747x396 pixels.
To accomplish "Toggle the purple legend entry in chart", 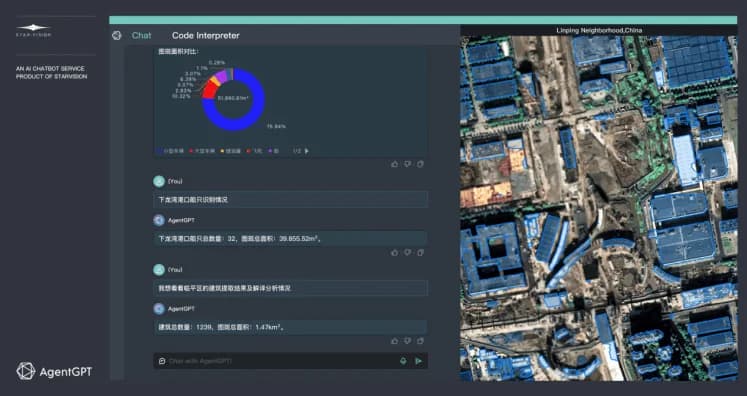I will click(x=274, y=151).
